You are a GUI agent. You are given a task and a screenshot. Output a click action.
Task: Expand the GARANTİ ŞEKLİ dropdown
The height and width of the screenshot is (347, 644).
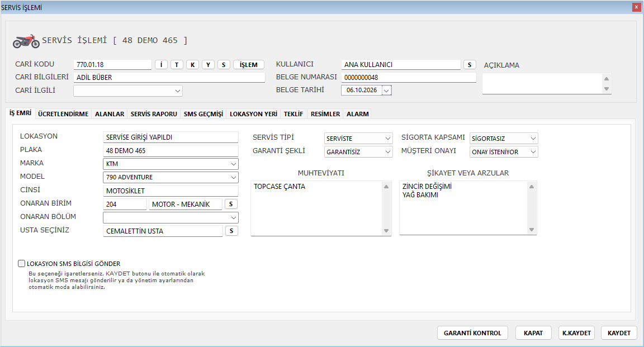coord(388,152)
